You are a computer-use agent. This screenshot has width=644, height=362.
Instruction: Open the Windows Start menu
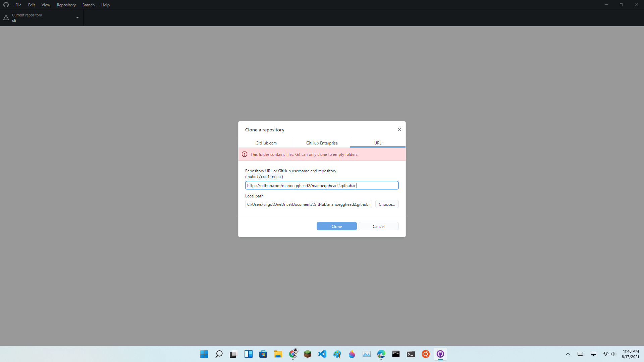coord(204,354)
